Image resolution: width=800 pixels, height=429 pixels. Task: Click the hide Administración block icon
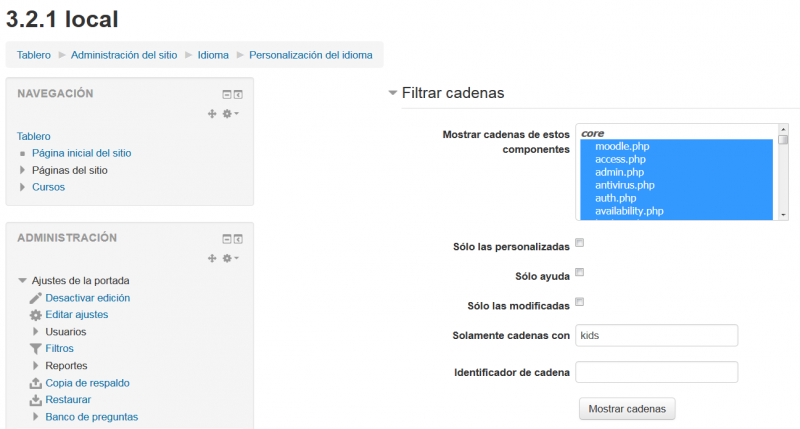(227, 239)
